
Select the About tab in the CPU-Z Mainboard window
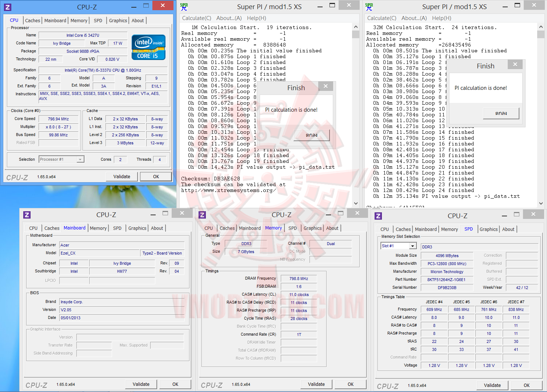click(157, 228)
